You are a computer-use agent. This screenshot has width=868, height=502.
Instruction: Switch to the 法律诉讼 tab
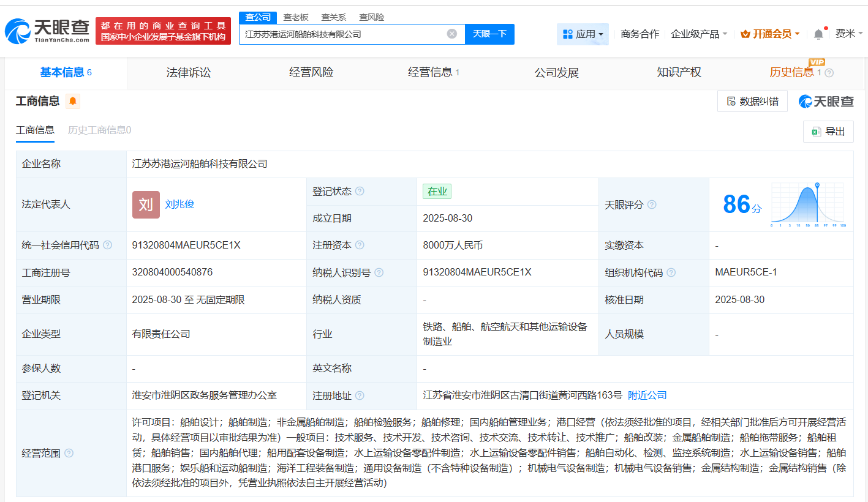[x=187, y=72]
